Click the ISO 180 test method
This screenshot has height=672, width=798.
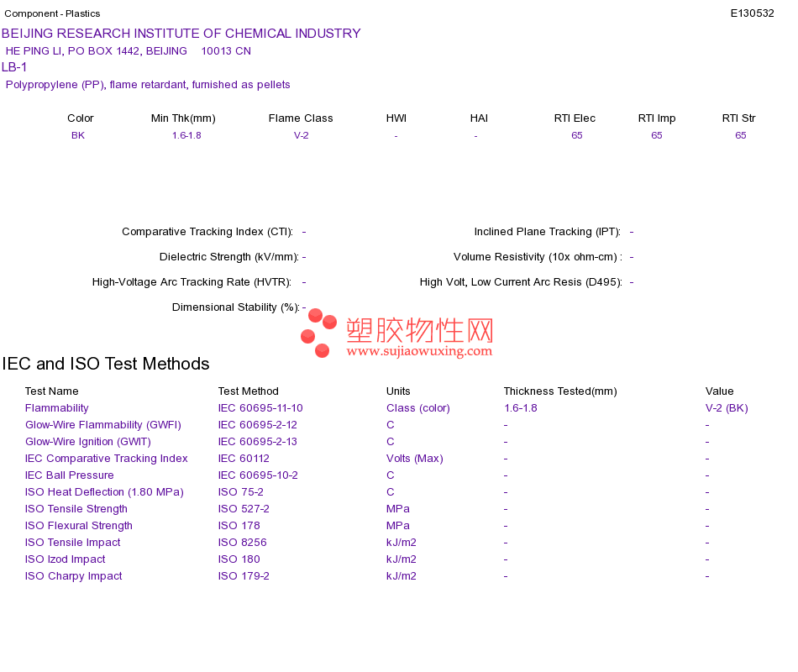239,559
